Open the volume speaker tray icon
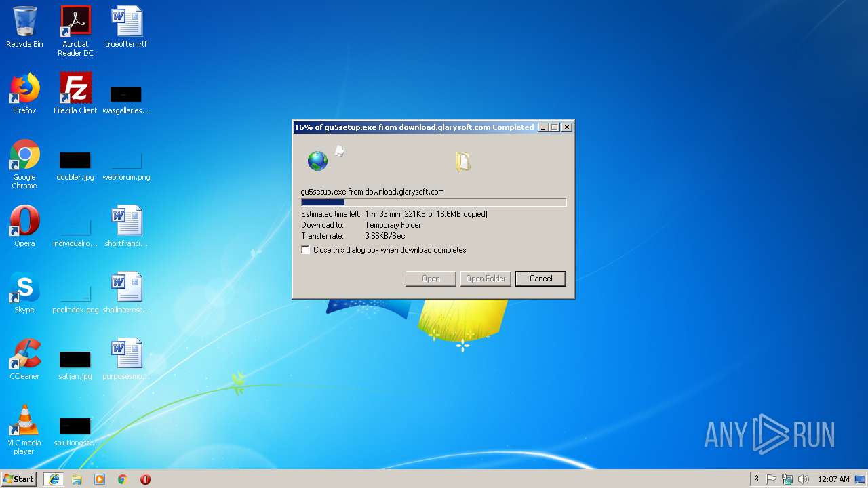 pos(804,479)
